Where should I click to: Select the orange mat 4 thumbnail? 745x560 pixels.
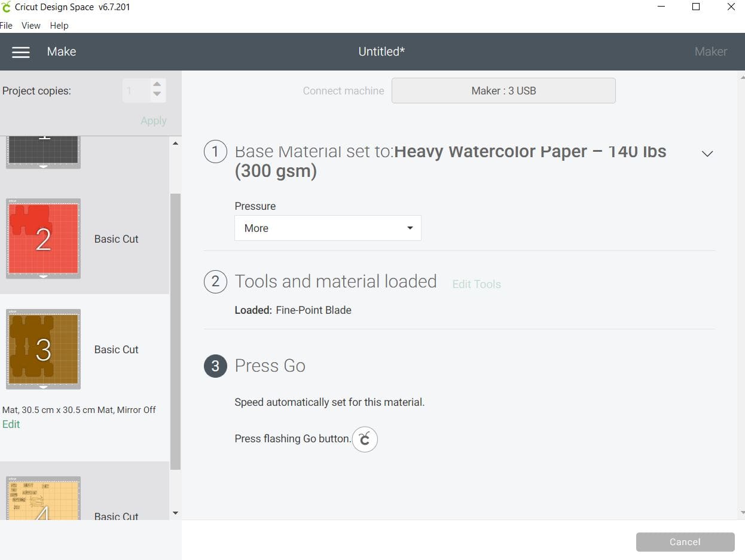pyautogui.click(x=43, y=498)
